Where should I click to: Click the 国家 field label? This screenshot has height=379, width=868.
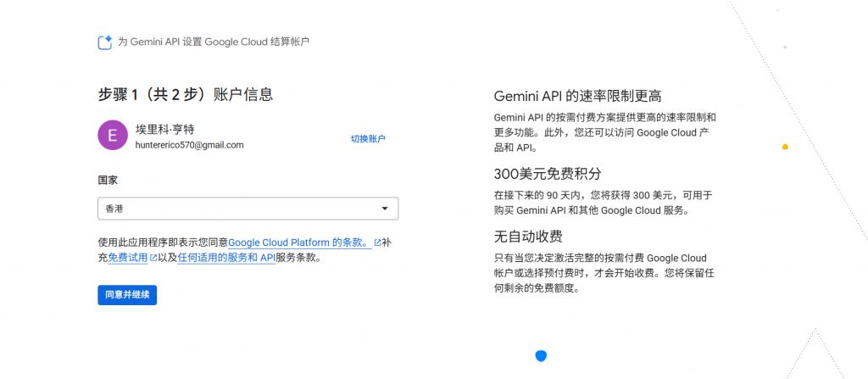tap(108, 180)
